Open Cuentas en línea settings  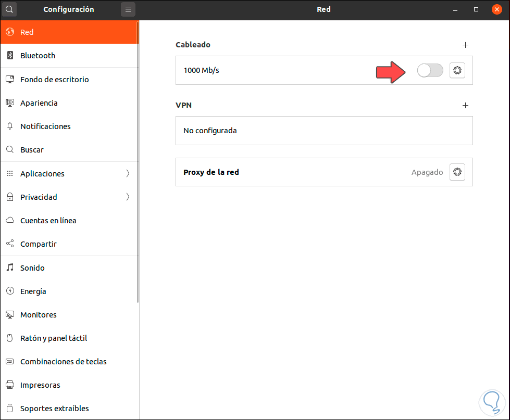pyautogui.click(x=48, y=221)
